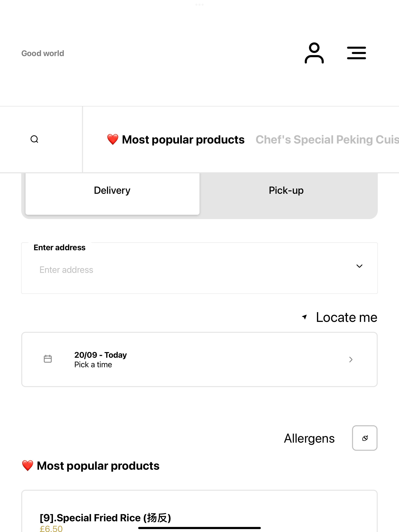Tap the search magnifier icon
The height and width of the screenshot is (532, 399).
(x=34, y=139)
